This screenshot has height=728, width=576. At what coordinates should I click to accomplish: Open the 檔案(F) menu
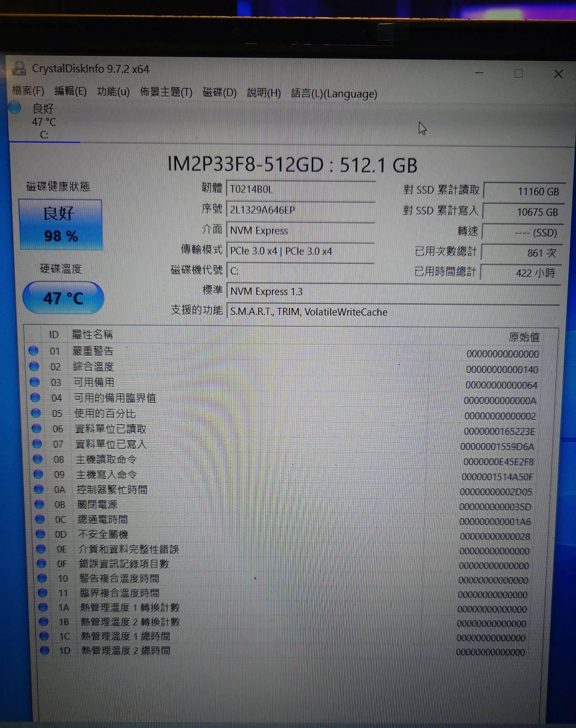point(28,91)
